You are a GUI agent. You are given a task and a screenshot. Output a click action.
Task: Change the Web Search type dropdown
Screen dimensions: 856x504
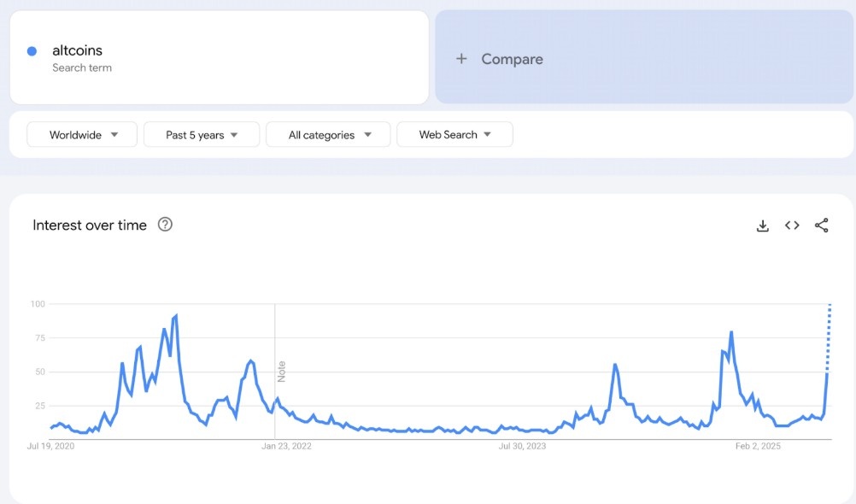454,135
